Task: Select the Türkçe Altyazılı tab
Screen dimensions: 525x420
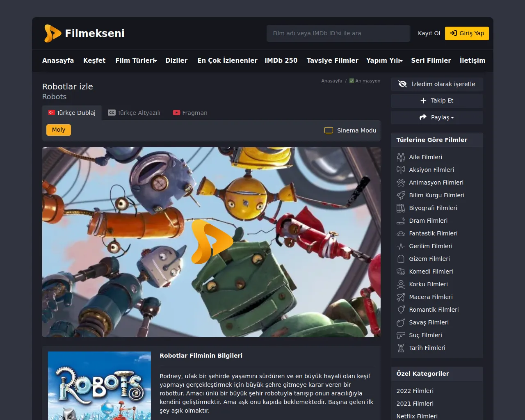Action: [x=134, y=113]
